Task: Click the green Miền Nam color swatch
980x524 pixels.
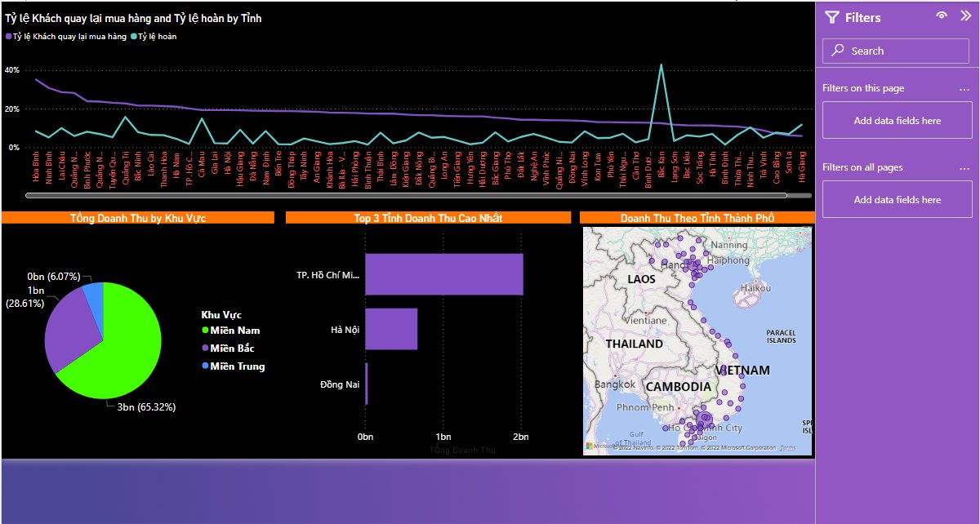Action: tap(207, 330)
